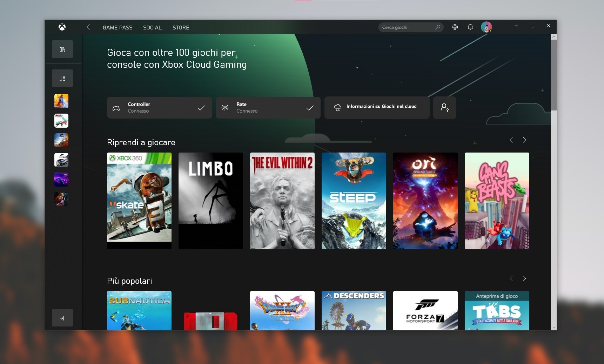Navigate back with the top-left chevron
Image resolution: width=604 pixels, height=364 pixels.
88,27
